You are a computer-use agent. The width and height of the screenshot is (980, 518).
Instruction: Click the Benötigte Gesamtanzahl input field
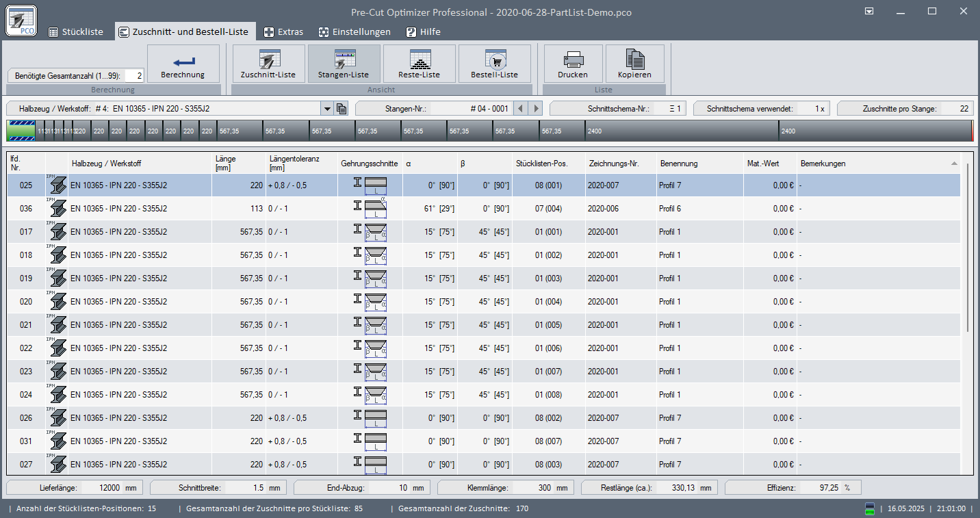click(x=134, y=76)
